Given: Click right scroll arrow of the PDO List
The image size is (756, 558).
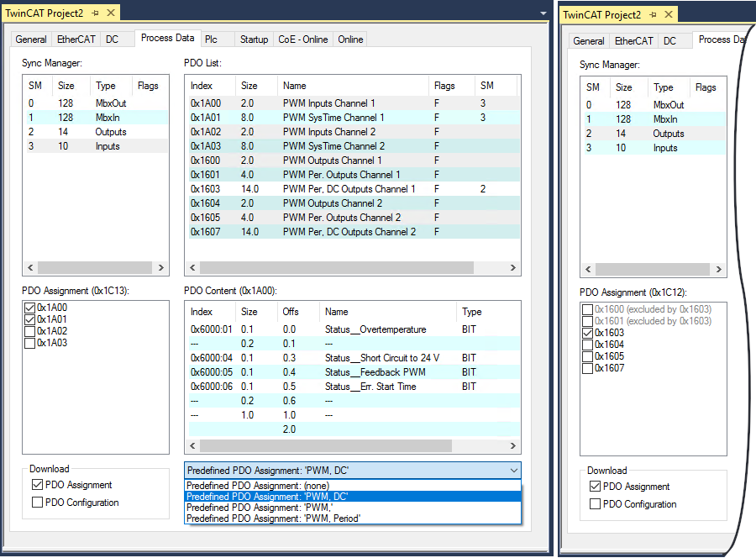Looking at the screenshot, I should 513,268.
